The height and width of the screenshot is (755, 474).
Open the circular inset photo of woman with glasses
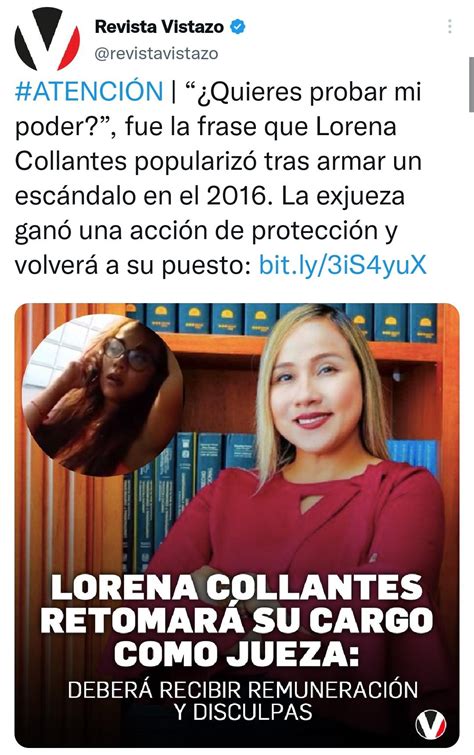tap(102, 395)
